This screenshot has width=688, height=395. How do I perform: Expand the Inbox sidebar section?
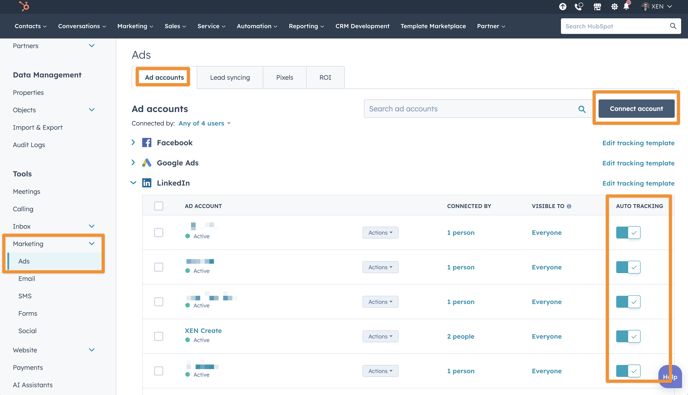point(91,226)
